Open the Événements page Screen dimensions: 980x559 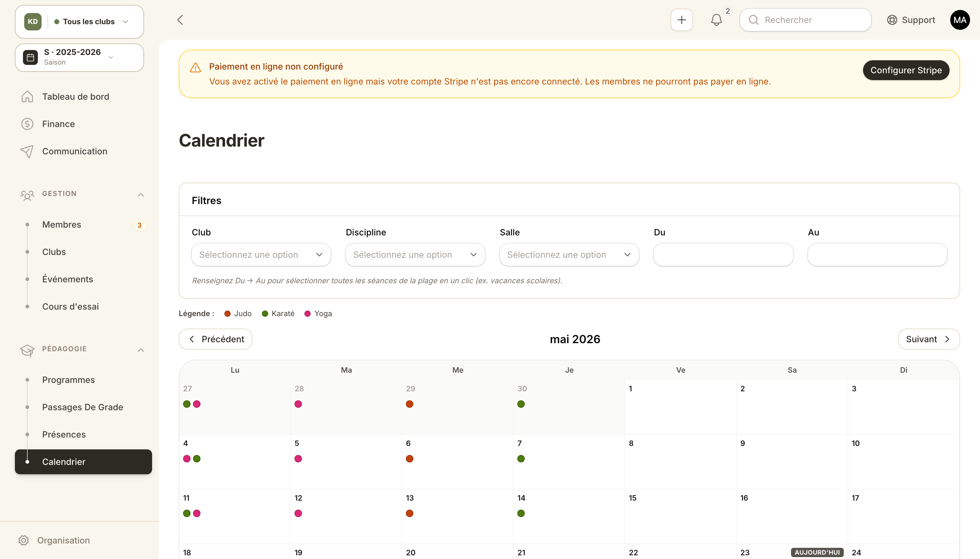tap(83, 279)
